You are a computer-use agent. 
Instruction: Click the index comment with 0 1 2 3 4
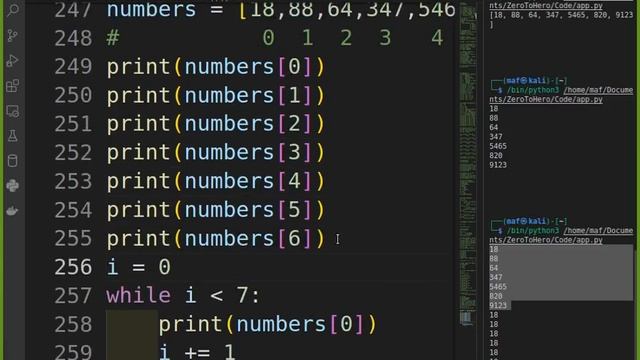[275, 38]
